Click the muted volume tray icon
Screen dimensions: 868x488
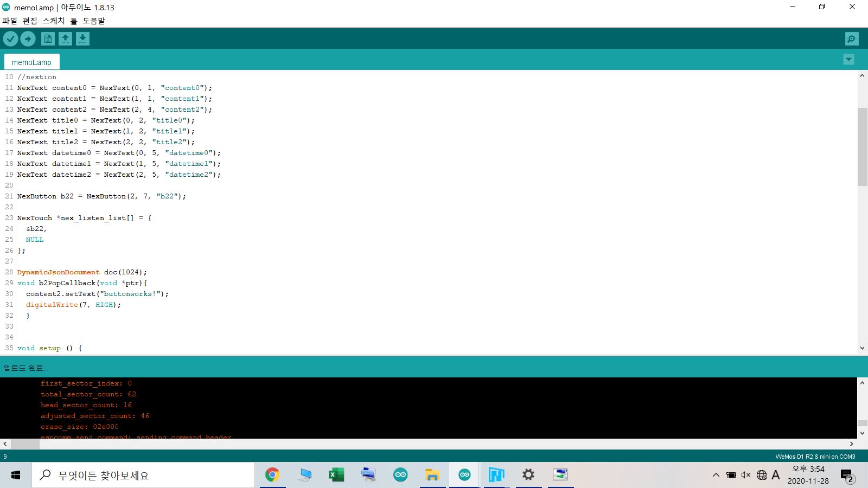(746, 475)
